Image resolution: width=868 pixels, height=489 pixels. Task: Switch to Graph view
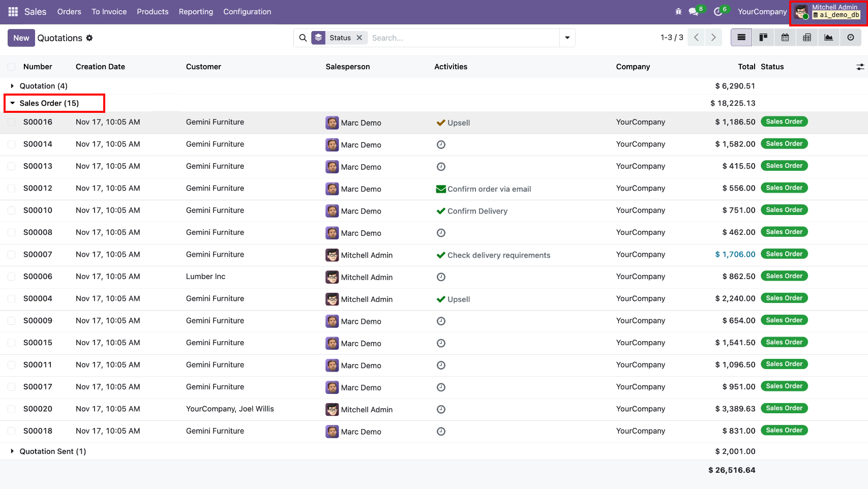click(829, 38)
